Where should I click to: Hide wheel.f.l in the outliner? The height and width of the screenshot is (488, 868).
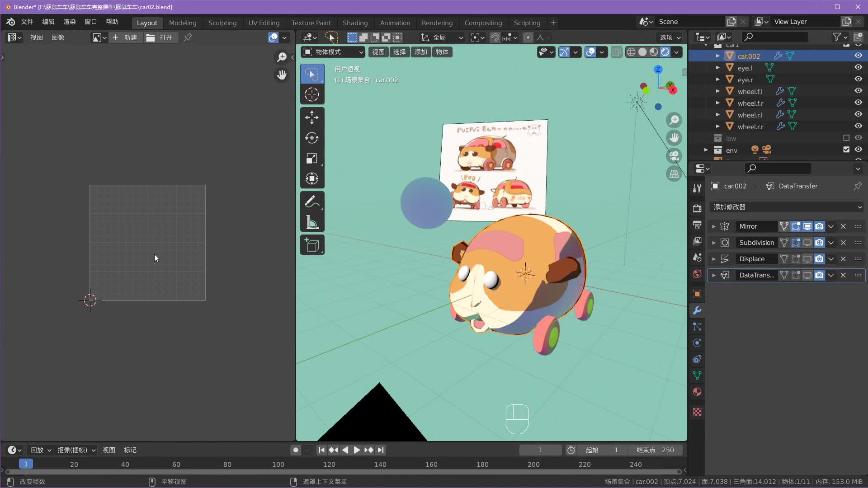[x=858, y=91]
